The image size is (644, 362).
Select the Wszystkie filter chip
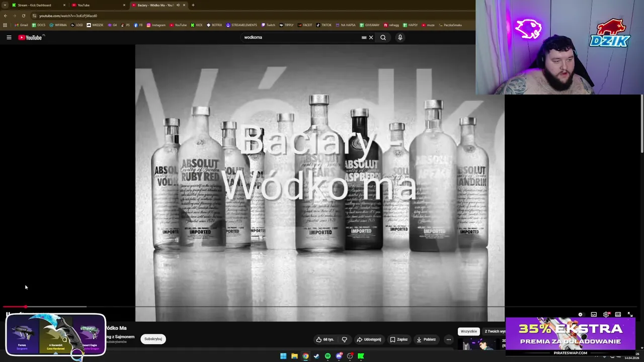468,331
